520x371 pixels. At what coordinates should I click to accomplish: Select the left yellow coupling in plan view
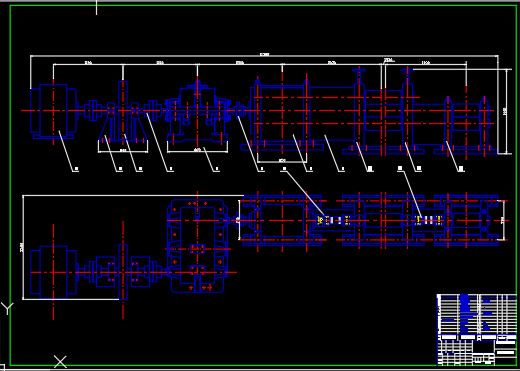[x=333, y=220]
